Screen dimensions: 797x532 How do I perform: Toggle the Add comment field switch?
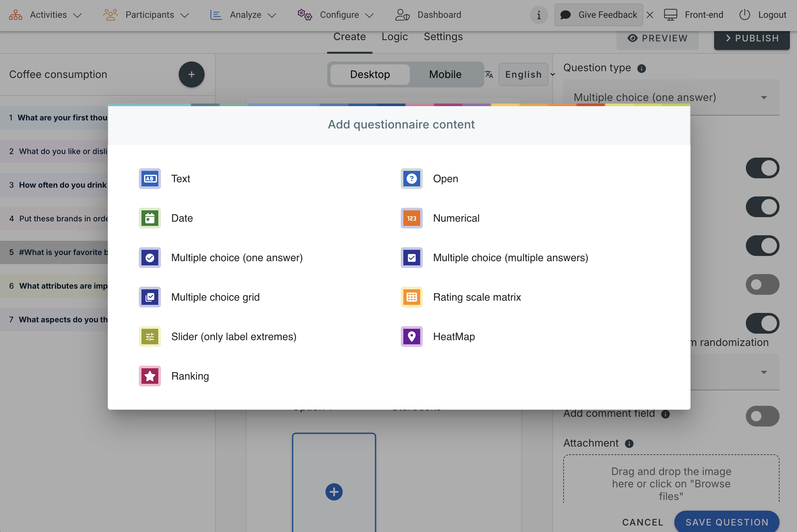click(762, 416)
